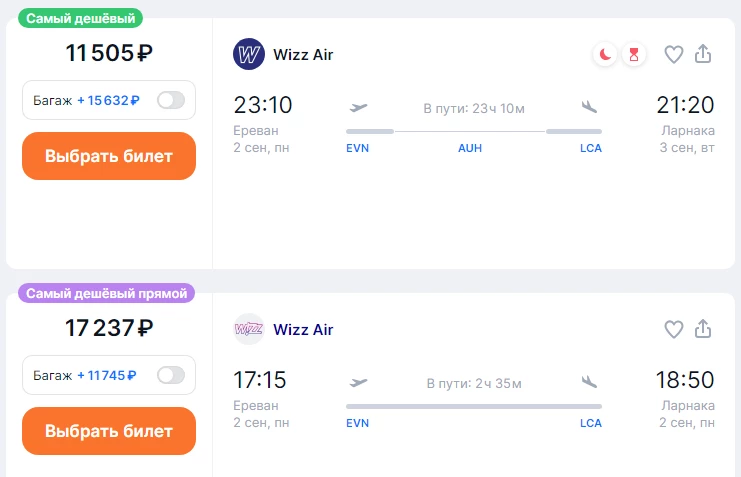Favorite the 17 237₽ direct flight
This screenshot has width=741, height=477.
(674, 330)
